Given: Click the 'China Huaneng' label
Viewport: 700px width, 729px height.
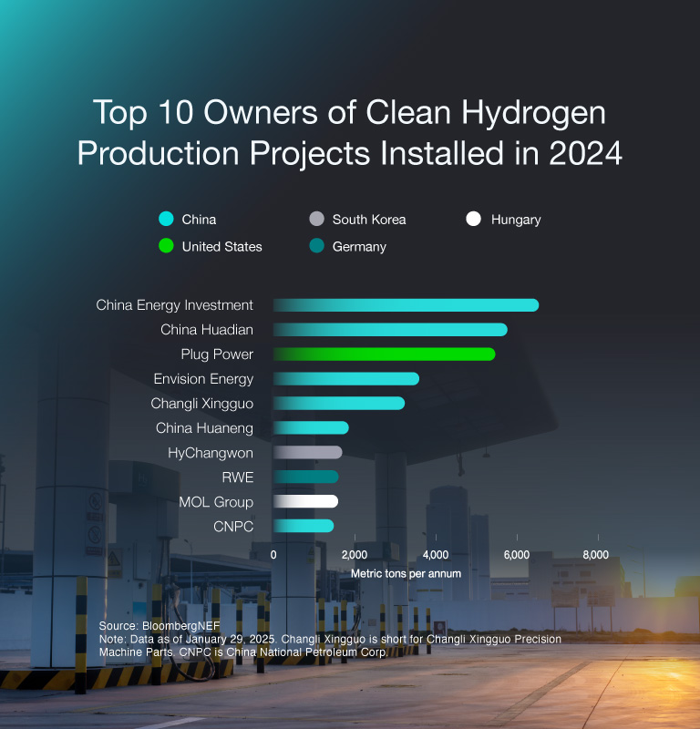Looking at the screenshot, I should pyautogui.click(x=205, y=428).
